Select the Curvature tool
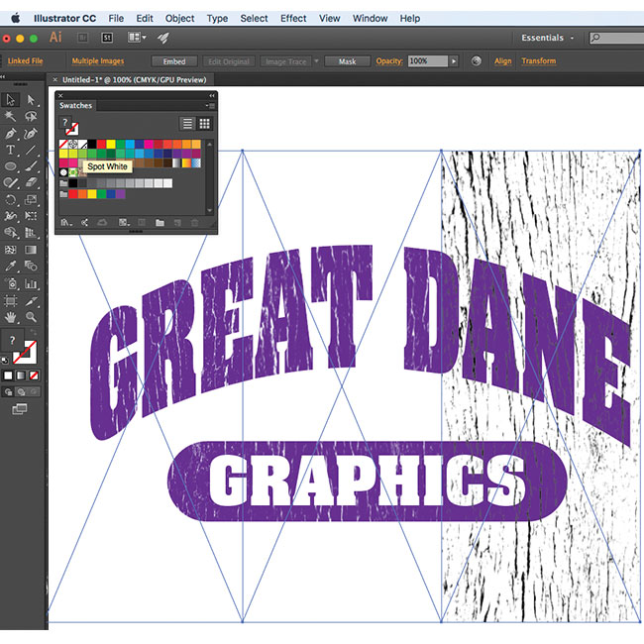Screen dimensions: 644x644 pos(31,134)
